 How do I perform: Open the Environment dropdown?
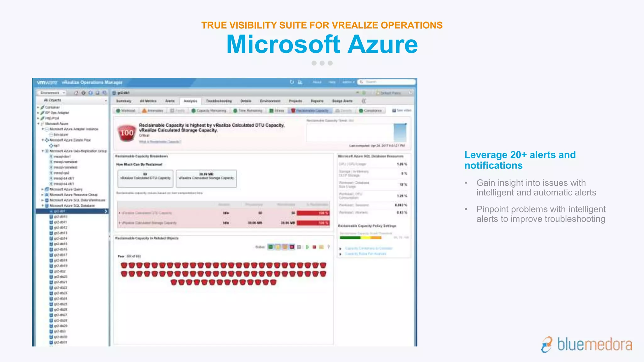[x=52, y=93]
